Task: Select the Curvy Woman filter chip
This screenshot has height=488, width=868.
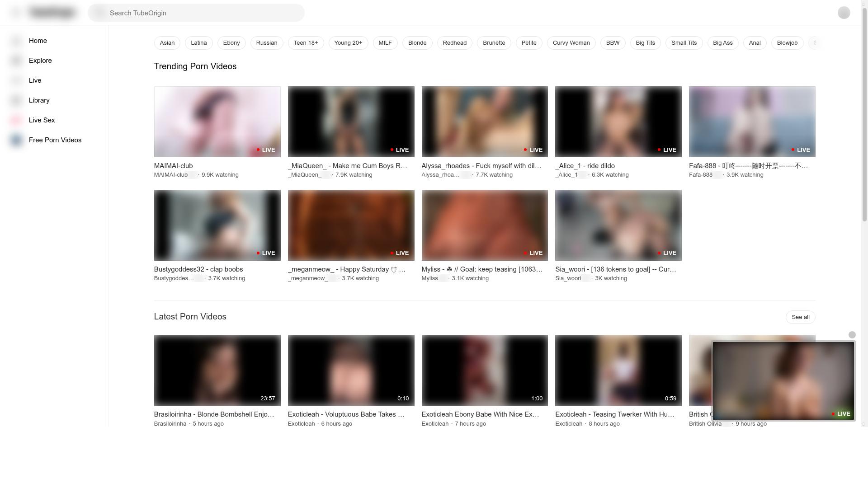Action: coord(571,43)
